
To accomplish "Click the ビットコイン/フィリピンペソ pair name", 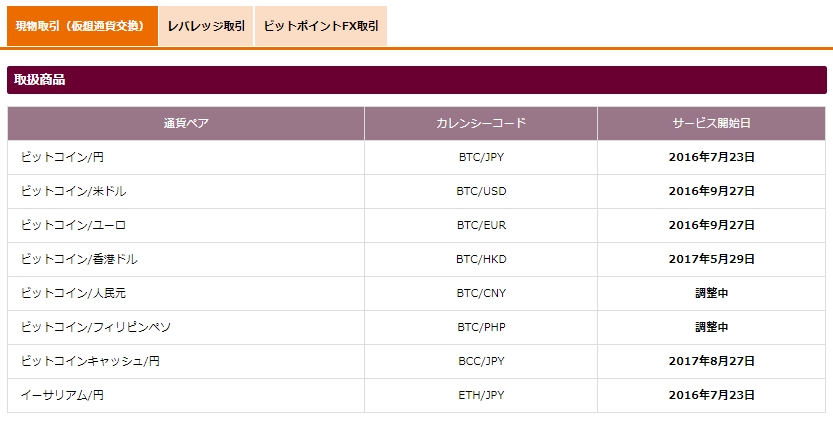I will click(x=89, y=327).
